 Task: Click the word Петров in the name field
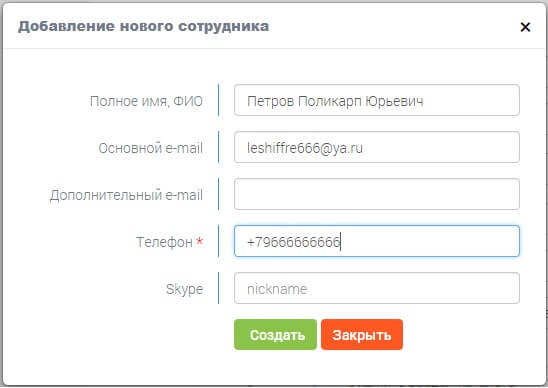tap(271, 101)
